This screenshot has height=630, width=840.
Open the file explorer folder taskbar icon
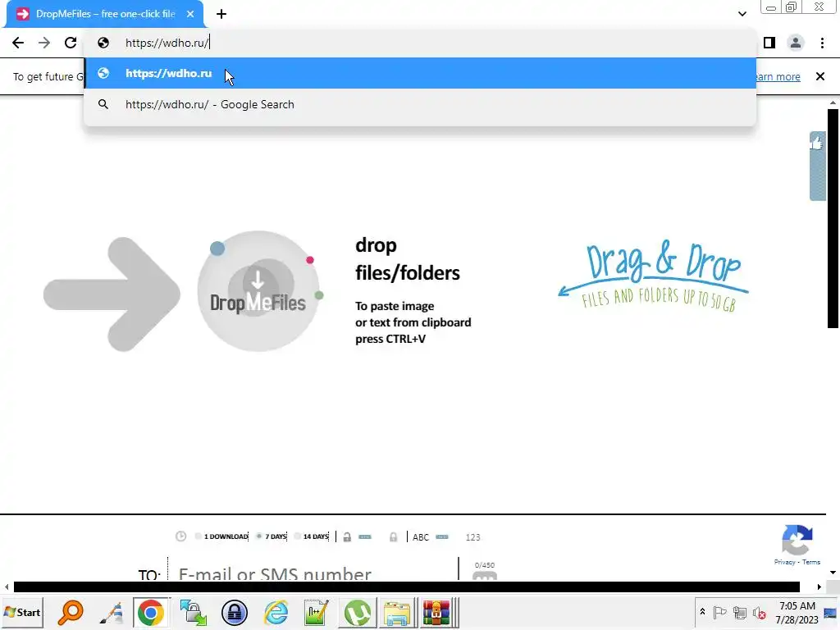tap(397, 612)
